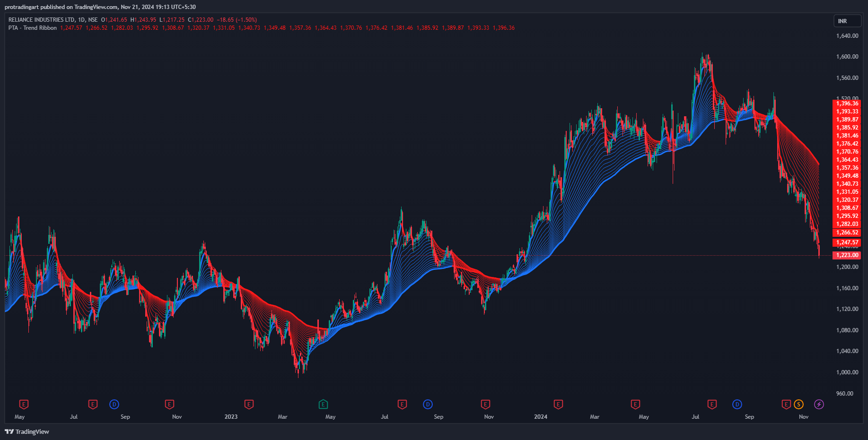Click the 1,040.00 price axis label
Image resolution: width=868 pixels, height=440 pixels.
click(847, 351)
